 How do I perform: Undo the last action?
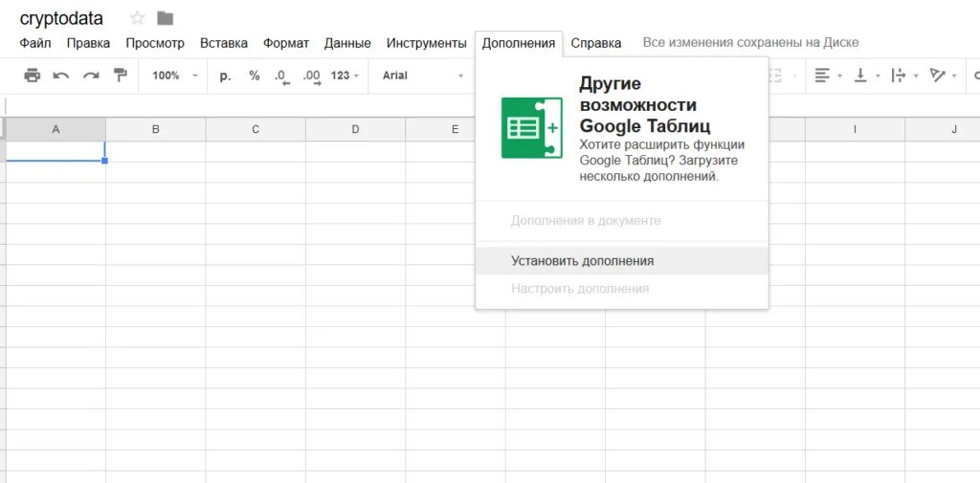60,76
